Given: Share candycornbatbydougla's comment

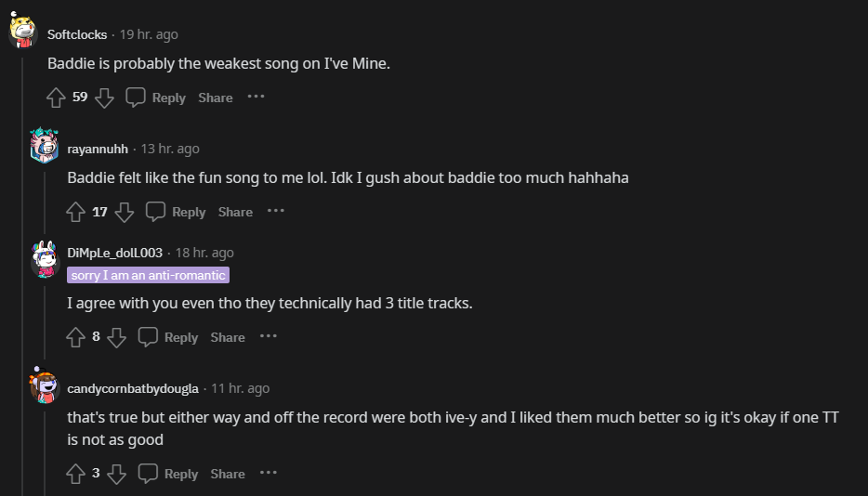Looking at the screenshot, I should [227, 474].
